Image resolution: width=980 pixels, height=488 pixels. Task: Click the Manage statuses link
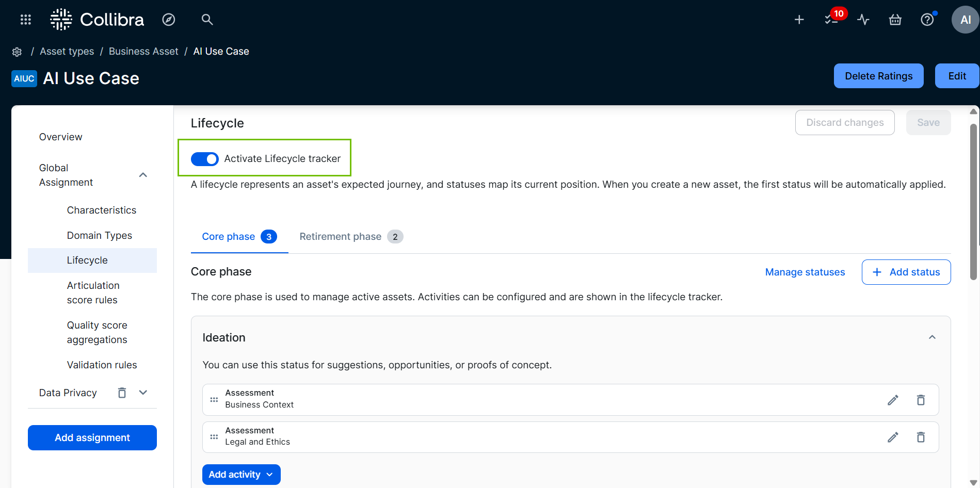point(805,272)
